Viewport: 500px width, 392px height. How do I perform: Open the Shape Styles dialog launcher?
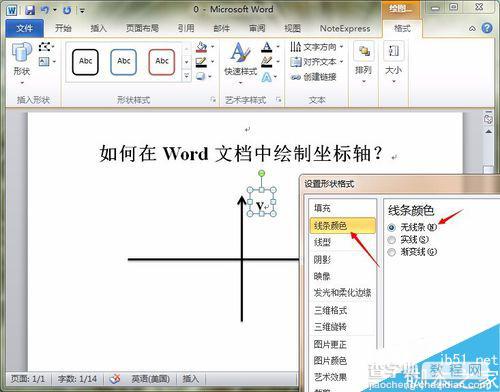213,99
